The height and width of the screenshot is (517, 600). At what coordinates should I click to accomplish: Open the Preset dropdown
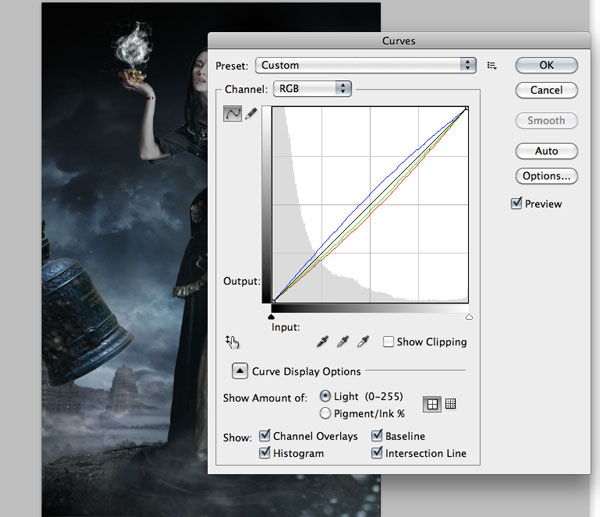click(x=365, y=65)
